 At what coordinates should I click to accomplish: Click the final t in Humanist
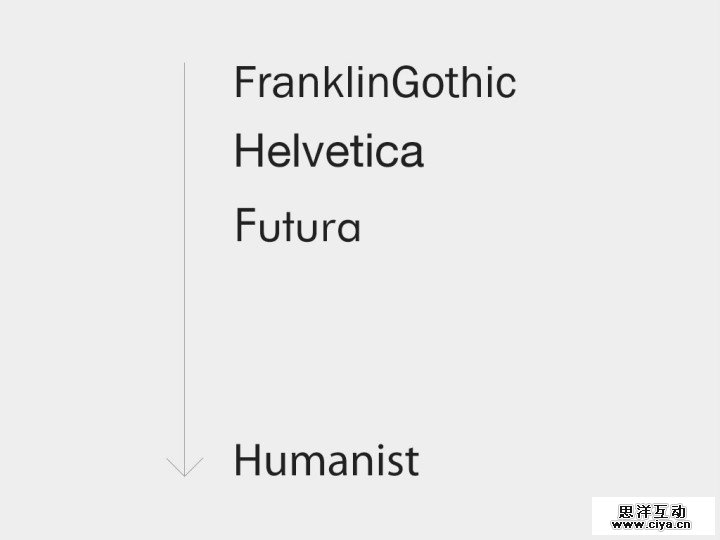click(411, 462)
